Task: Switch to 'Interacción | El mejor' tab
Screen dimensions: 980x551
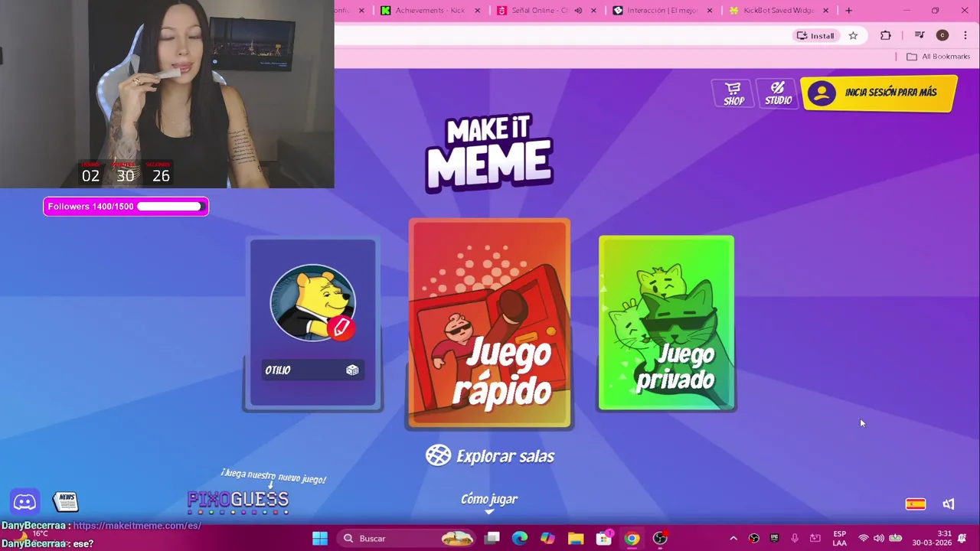Action: click(x=665, y=11)
